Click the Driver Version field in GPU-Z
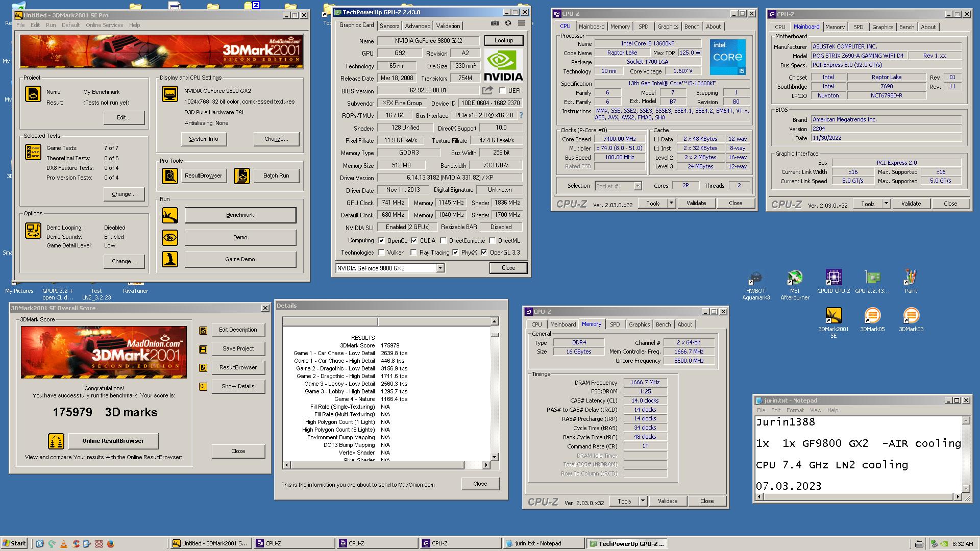980x551 pixels. click(450, 178)
